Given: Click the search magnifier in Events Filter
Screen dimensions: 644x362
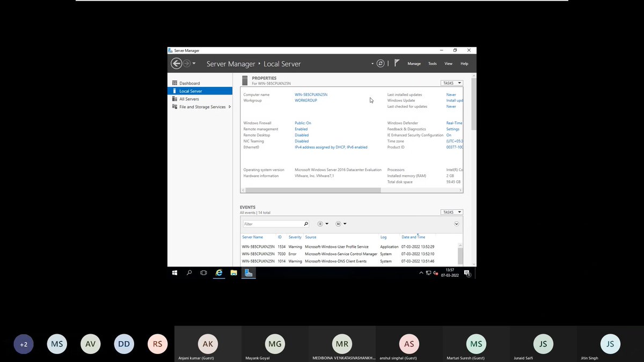Looking at the screenshot, I should (x=306, y=224).
